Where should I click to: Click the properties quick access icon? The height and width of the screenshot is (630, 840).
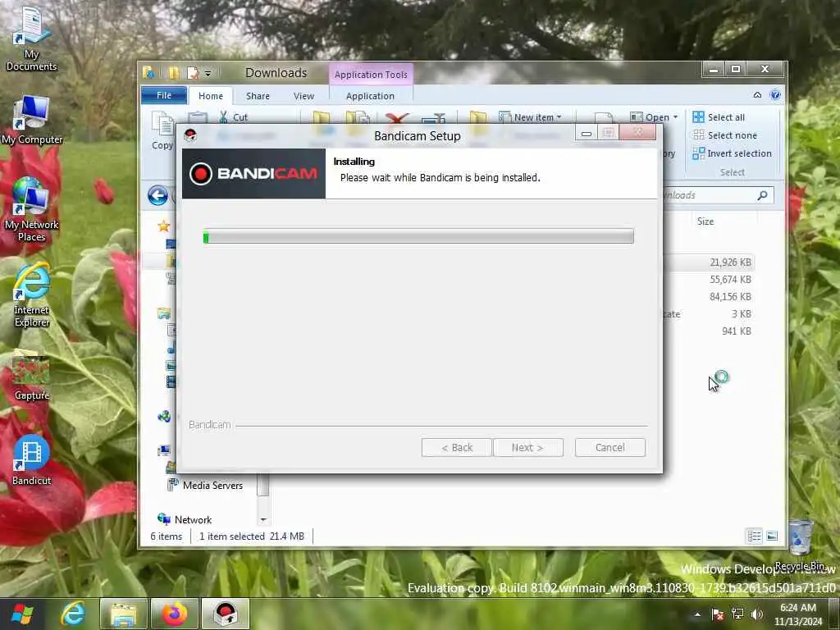[x=192, y=73]
